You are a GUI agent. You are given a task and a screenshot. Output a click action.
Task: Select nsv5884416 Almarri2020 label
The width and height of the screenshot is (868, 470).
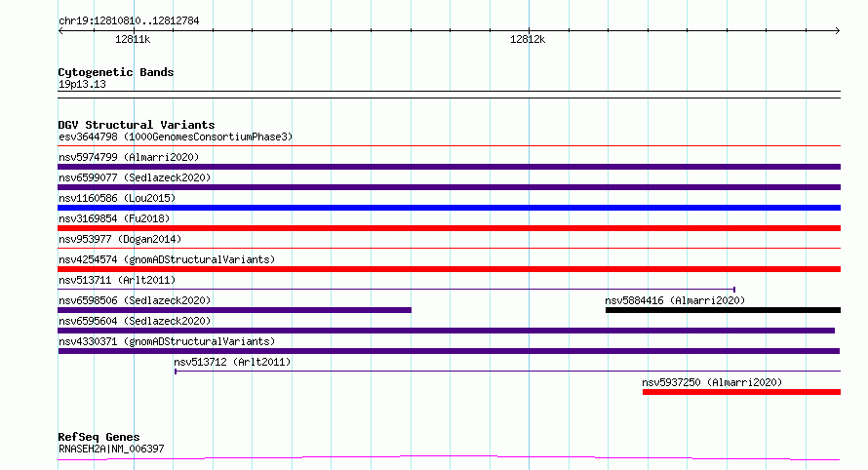coord(675,300)
